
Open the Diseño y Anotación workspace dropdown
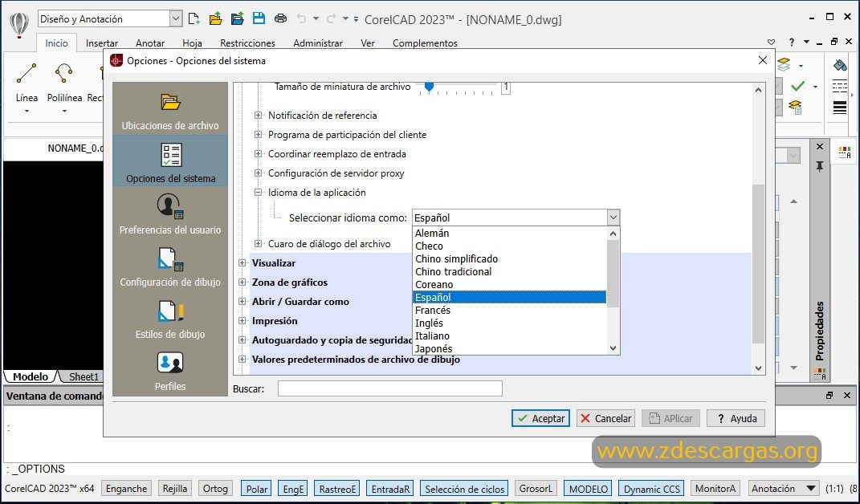pos(176,18)
